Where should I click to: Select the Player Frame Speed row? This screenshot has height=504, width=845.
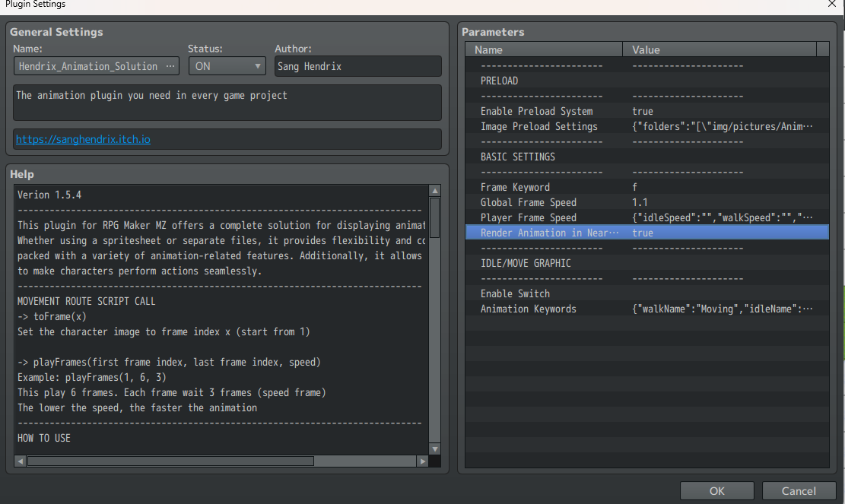528,217
